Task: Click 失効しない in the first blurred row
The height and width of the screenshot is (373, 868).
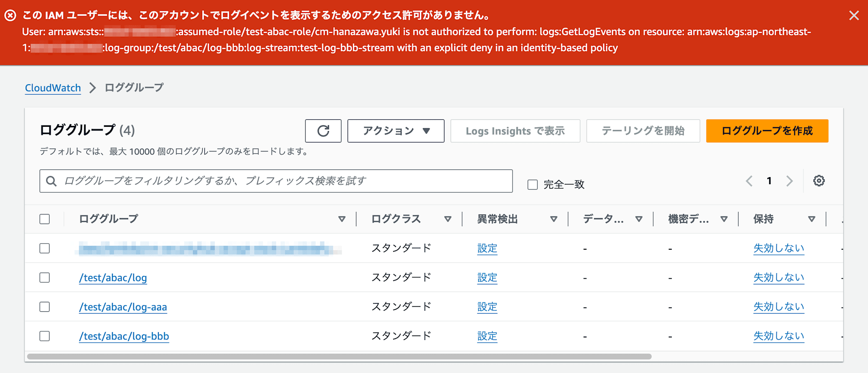Action: 779,248
